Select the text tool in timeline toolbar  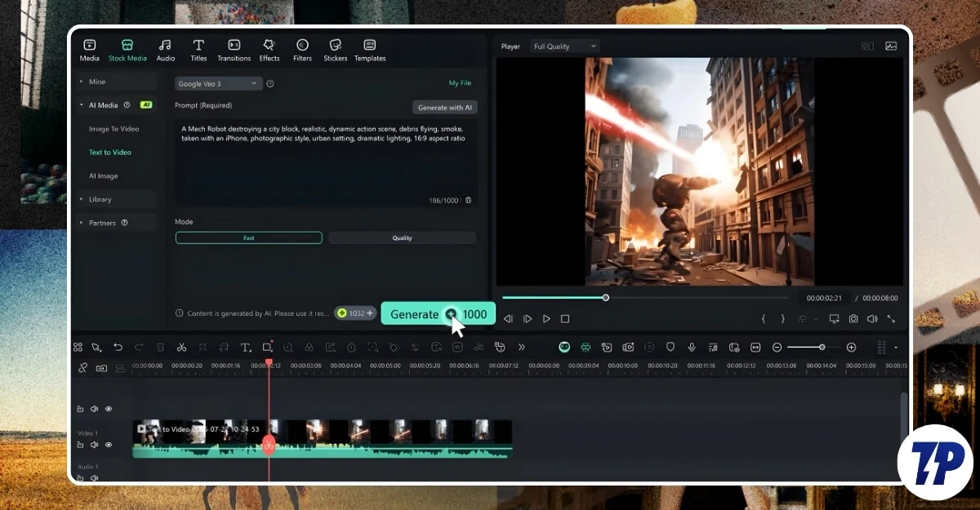tap(245, 348)
